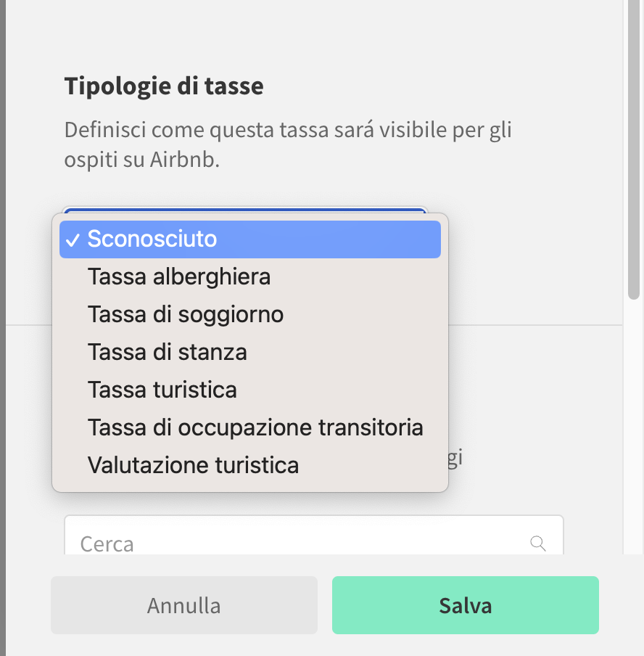This screenshot has height=656, width=644.
Task: Select the Sconosciuto option
Action: click(x=250, y=239)
